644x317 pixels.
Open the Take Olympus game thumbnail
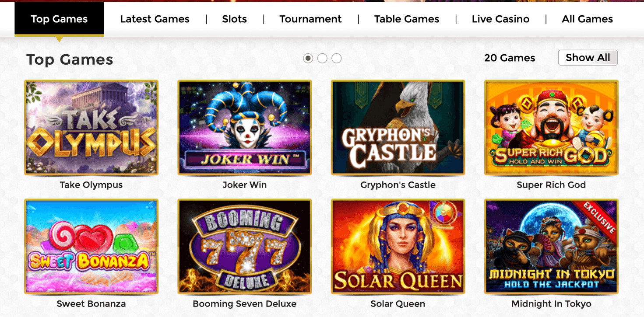(x=91, y=127)
